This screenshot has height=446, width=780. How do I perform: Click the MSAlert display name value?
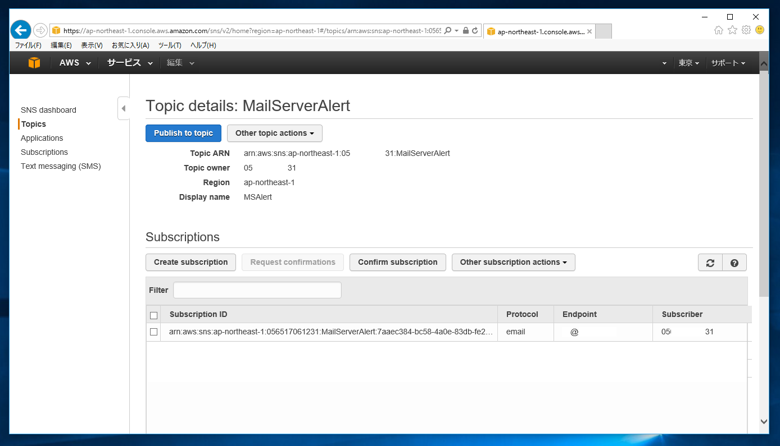pyautogui.click(x=258, y=197)
